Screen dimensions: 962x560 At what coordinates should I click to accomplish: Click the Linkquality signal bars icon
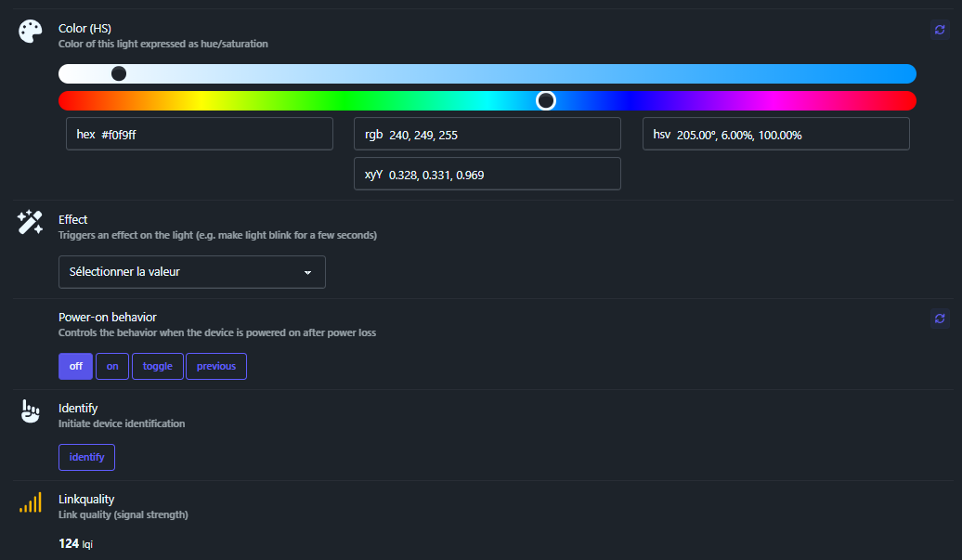point(31,503)
